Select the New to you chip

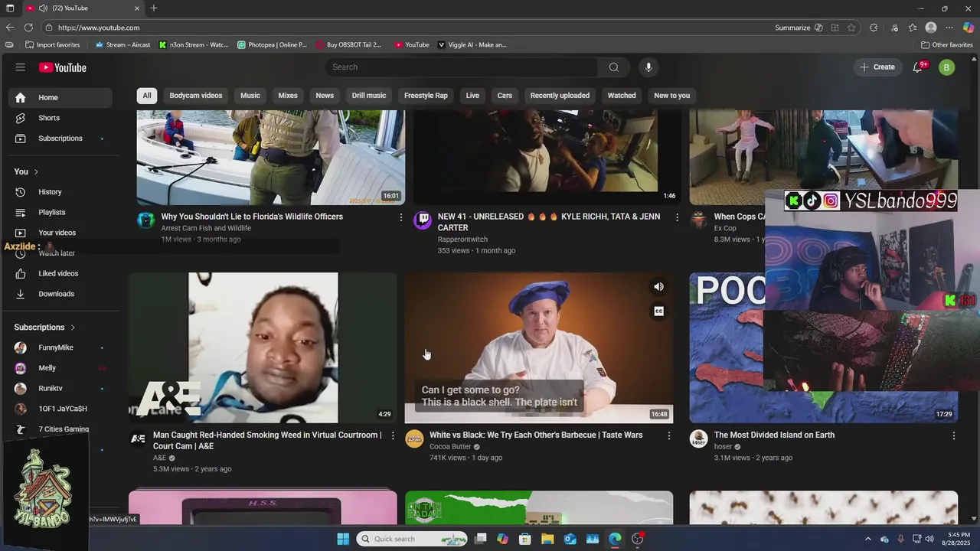click(x=672, y=96)
